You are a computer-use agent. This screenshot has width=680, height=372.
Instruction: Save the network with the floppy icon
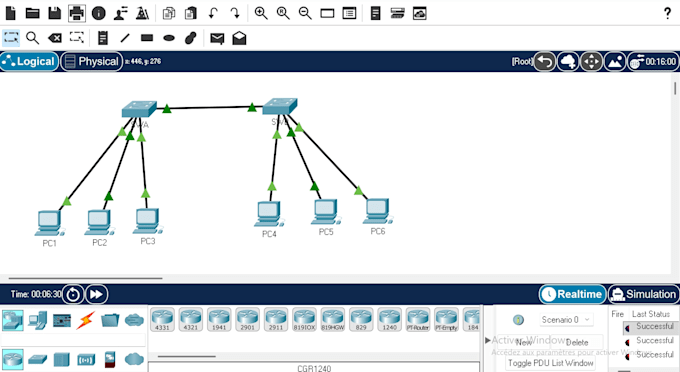pos(54,13)
